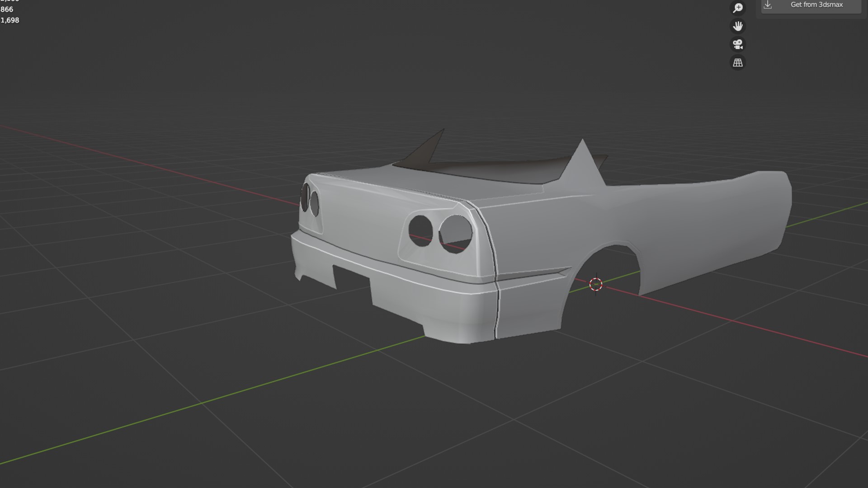Viewport: 868px width, 488px height.
Task: Toggle camera view with movie camera icon
Action: pos(738,44)
